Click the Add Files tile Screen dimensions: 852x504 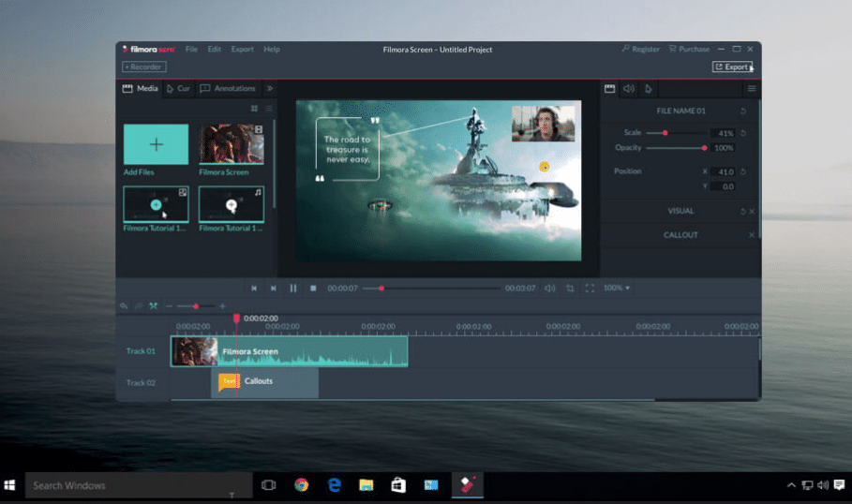coord(156,144)
